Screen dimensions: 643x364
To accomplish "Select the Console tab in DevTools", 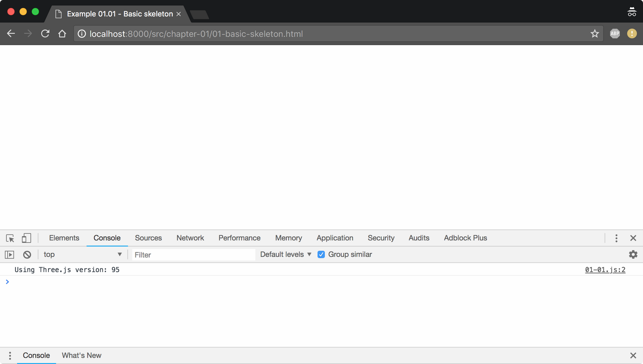I will point(107,238).
